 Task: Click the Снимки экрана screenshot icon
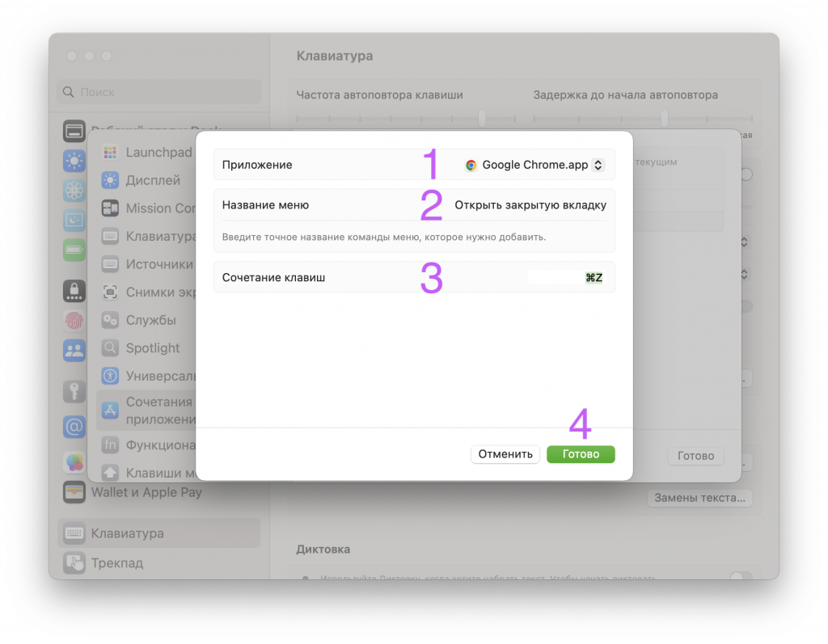pos(110,292)
